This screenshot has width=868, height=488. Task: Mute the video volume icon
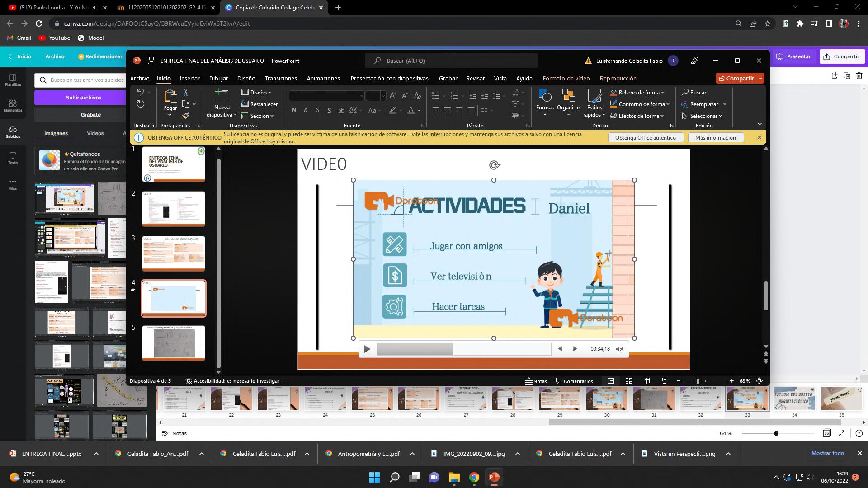(619, 349)
